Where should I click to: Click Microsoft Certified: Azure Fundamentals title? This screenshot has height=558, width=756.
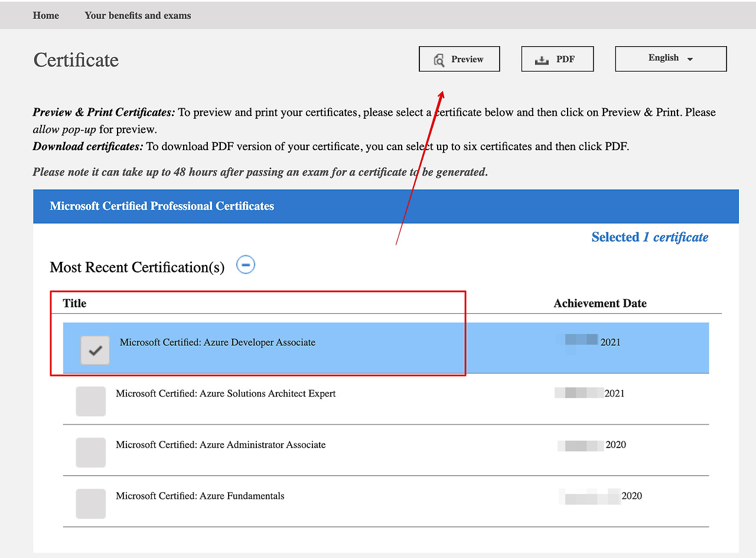pyautogui.click(x=200, y=496)
